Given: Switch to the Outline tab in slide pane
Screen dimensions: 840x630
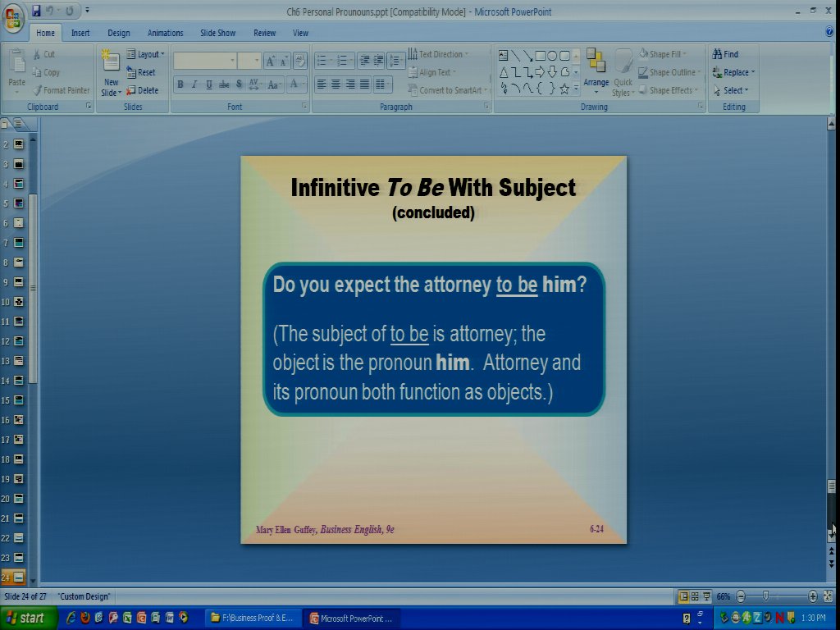Looking at the screenshot, I should (x=20, y=124).
